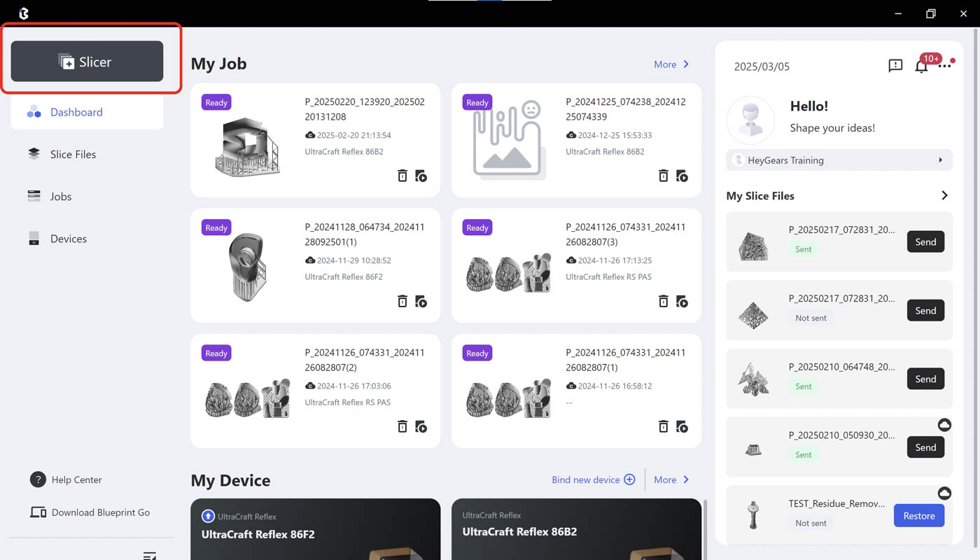Click More next to My Device
This screenshot has height=560, width=980.
point(671,479)
